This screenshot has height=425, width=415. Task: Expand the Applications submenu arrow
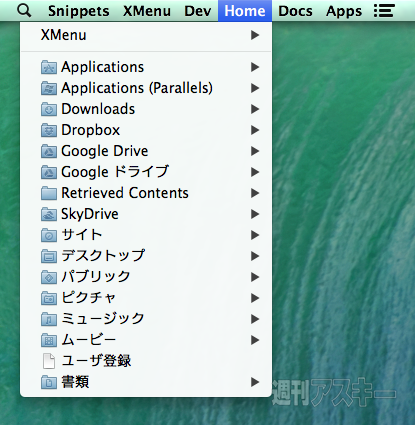255,67
